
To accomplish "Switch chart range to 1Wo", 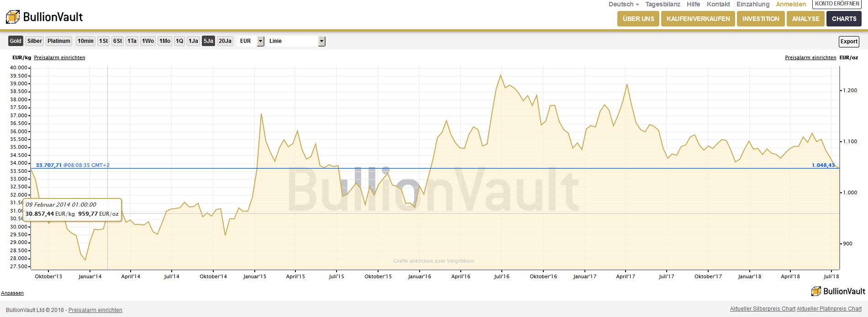I will (x=148, y=41).
